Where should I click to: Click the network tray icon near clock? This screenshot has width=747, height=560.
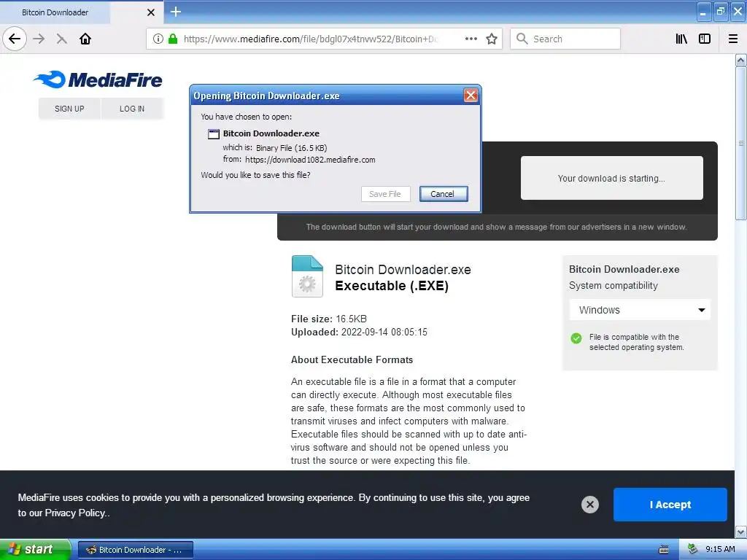693,549
